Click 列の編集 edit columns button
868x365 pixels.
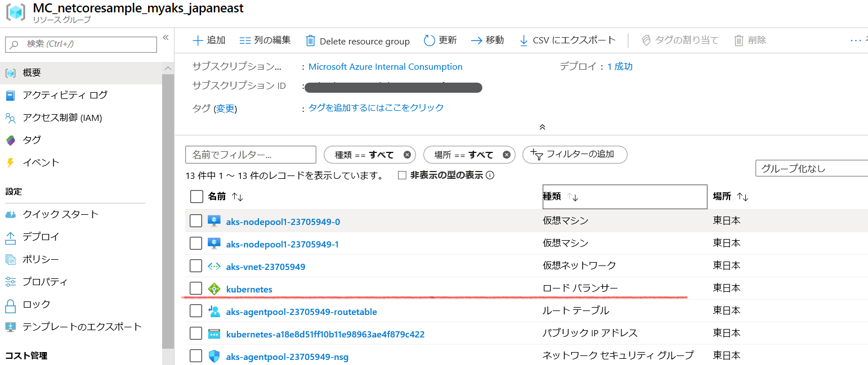click(x=265, y=40)
